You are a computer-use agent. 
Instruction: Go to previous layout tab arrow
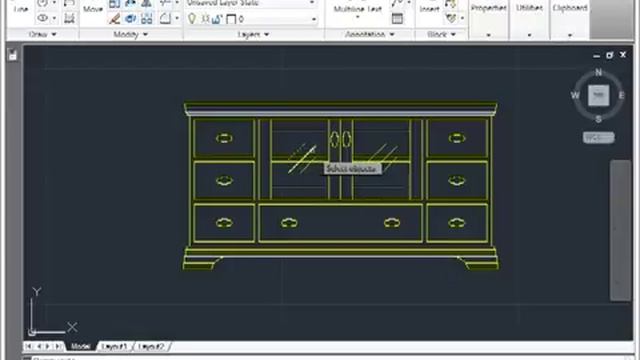click(39, 347)
